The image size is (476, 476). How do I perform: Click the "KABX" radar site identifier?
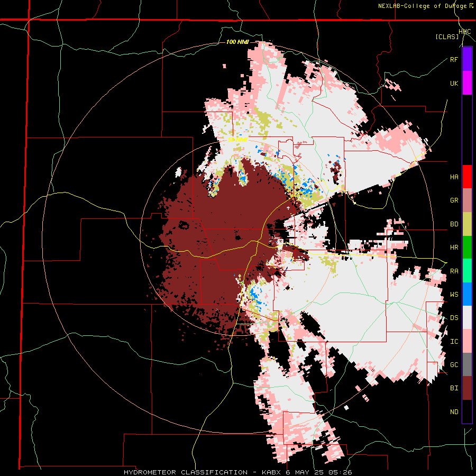pos(271,472)
